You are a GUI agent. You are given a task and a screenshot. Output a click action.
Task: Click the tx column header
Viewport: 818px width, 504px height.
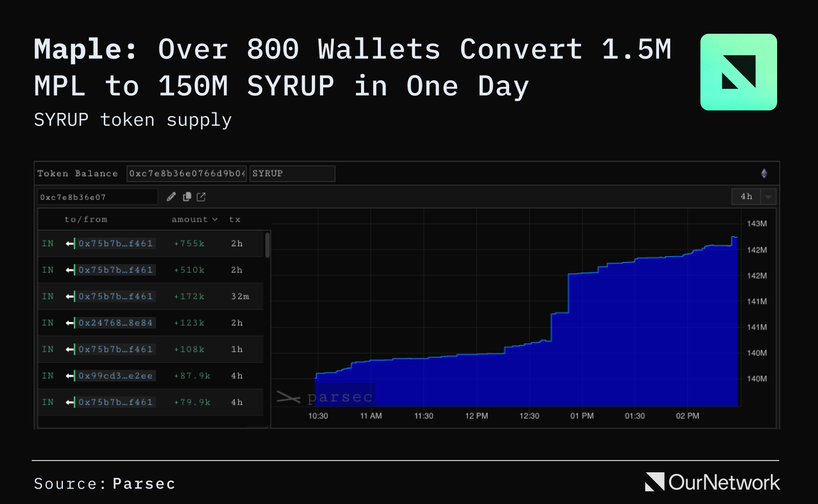235,219
